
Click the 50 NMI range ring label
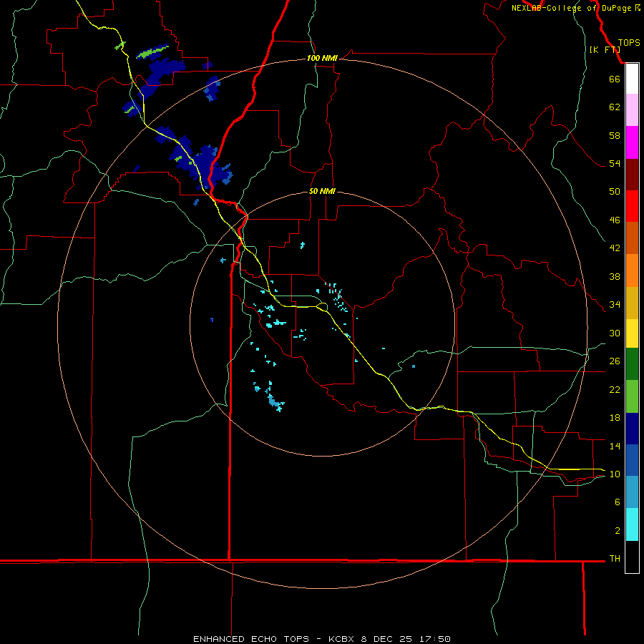click(322, 191)
